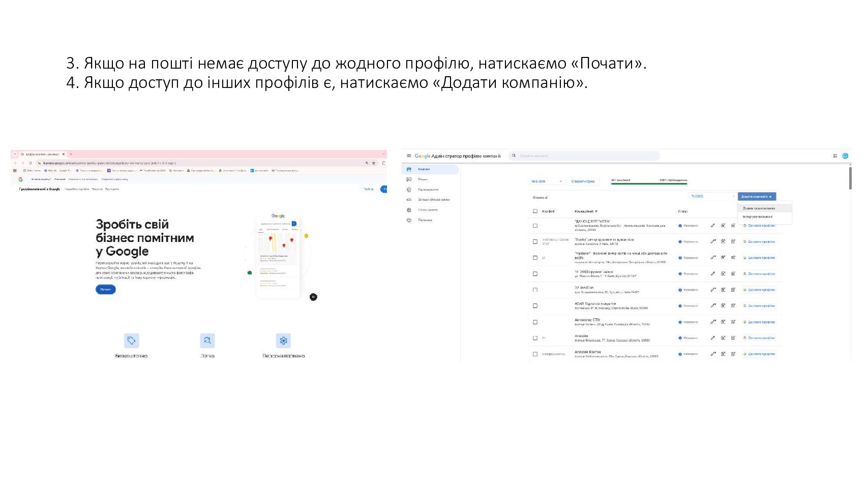Click the browser reload icon in left screenshot
This screenshot has height=488, width=868.
[x=30, y=163]
